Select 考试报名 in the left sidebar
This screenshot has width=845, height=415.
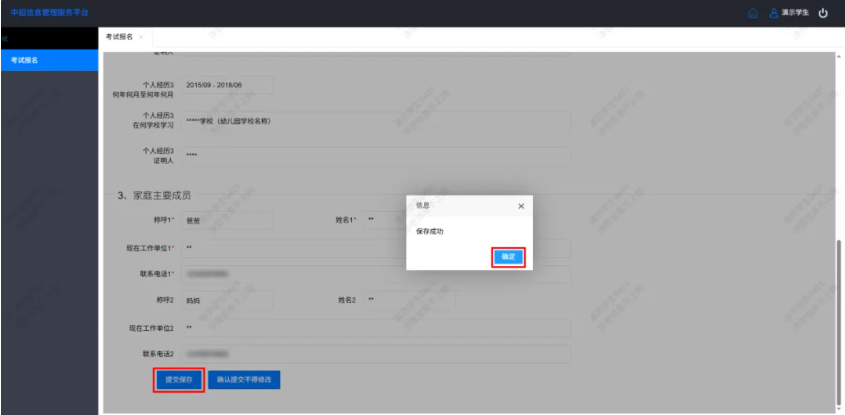pos(26,60)
